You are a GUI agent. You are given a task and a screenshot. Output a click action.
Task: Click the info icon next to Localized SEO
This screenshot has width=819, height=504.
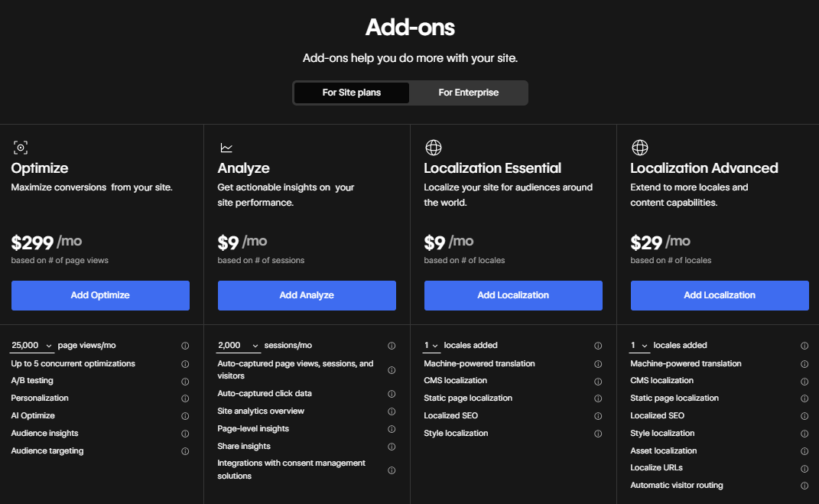[x=598, y=415]
